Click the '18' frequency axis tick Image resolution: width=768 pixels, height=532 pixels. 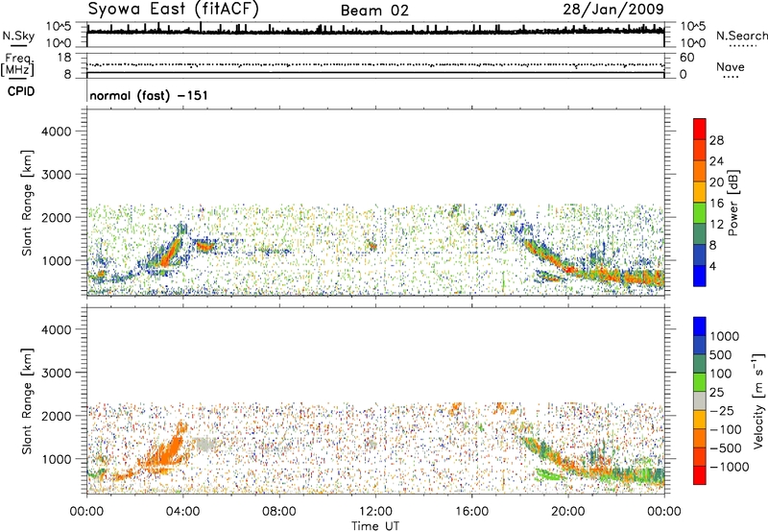[x=63, y=58]
